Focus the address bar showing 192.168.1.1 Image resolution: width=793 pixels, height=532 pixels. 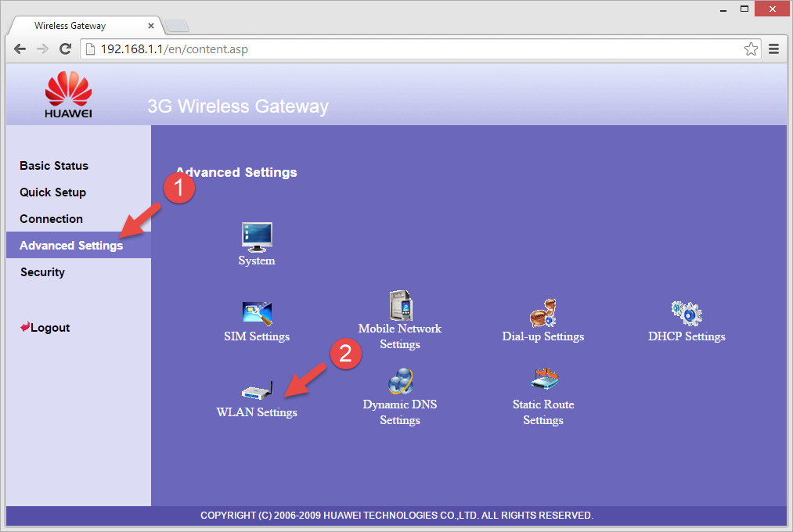[x=420, y=49]
